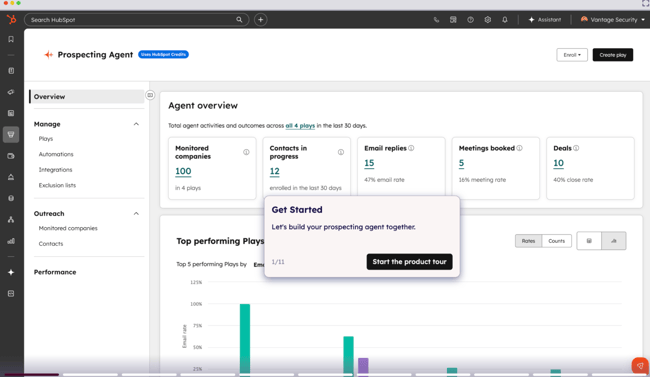Click the magnifier icon in search bar
This screenshot has width=650, height=377.
tap(239, 19)
